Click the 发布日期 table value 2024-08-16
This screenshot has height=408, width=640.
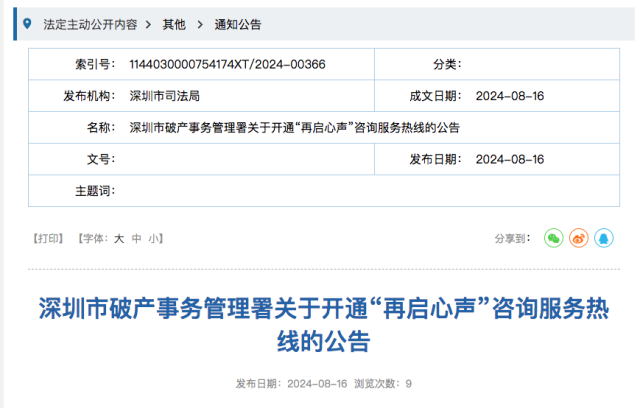[x=510, y=159]
